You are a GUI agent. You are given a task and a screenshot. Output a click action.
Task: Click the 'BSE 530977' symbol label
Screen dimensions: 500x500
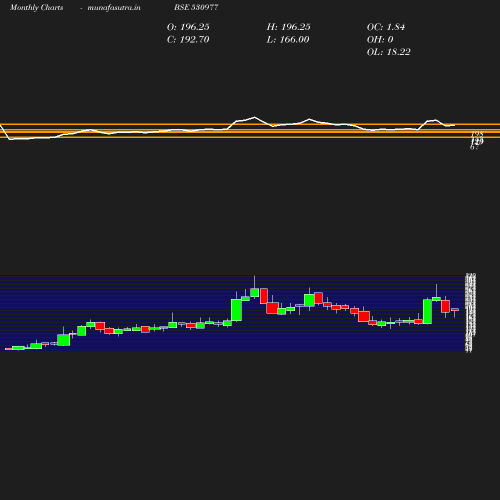point(196,7)
